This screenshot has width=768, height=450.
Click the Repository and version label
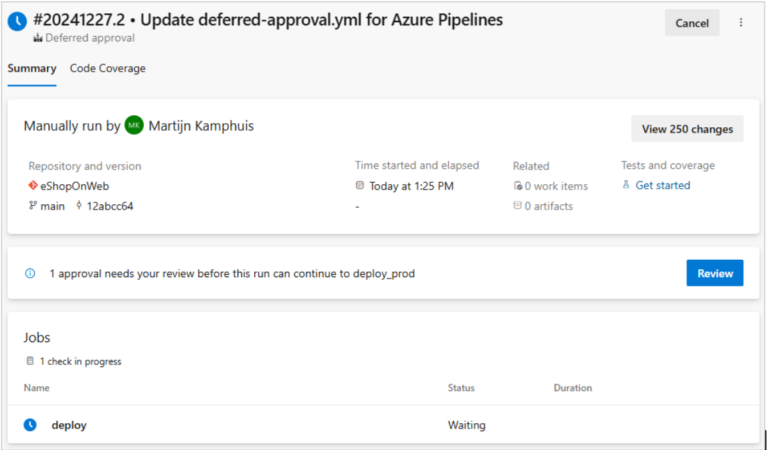coord(85,166)
